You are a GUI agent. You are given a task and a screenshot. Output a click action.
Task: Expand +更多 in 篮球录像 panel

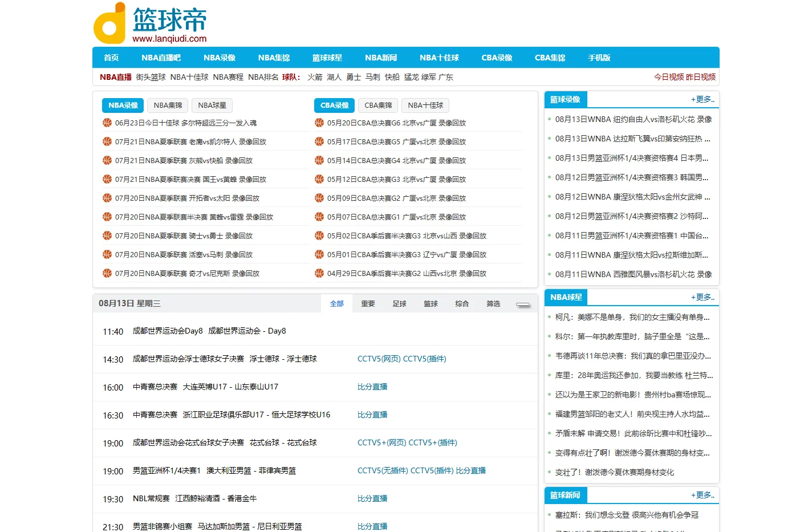click(703, 99)
